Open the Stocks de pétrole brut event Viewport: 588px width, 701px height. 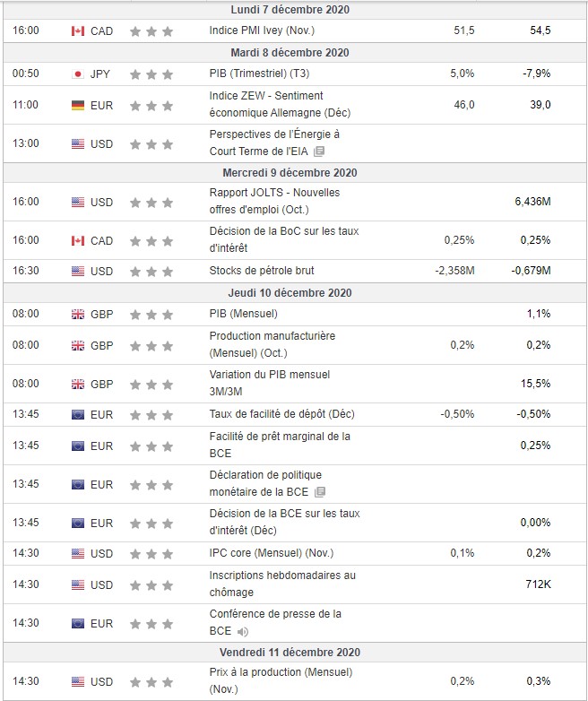(x=261, y=271)
